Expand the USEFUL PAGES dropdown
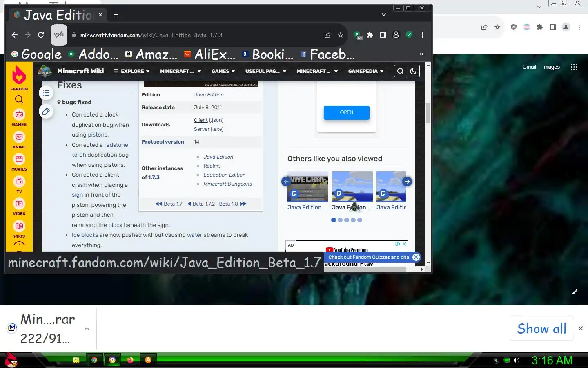Image resolution: width=588 pixels, height=368 pixels. pyautogui.click(x=266, y=71)
